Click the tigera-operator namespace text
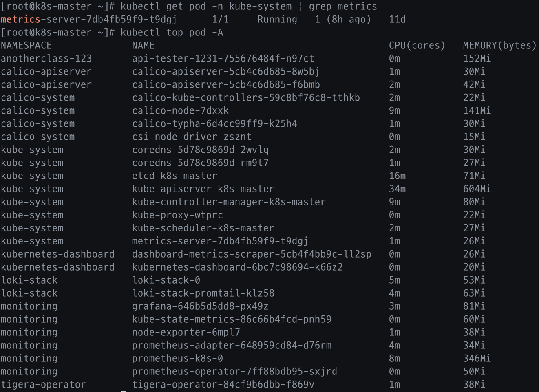 tap(43, 384)
